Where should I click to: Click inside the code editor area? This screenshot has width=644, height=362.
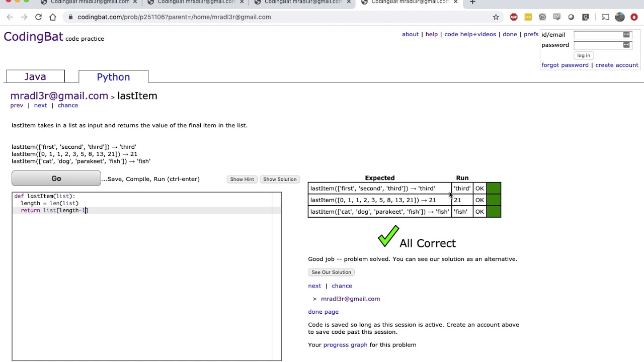click(146, 276)
